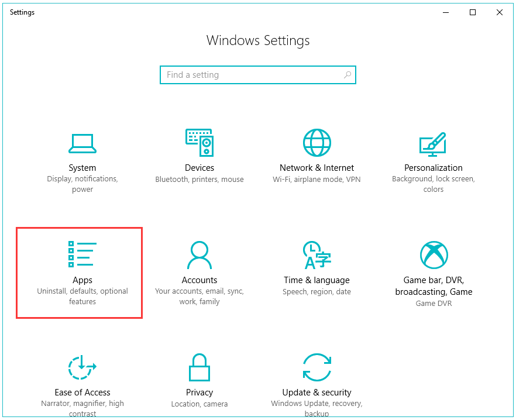Click the Devices label

(199, 168)
